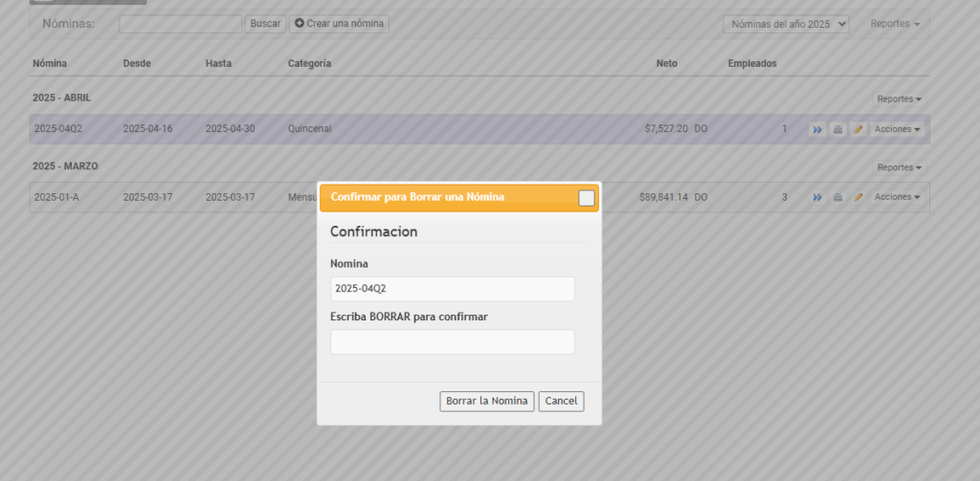Expand the top Reportes menu

pyautogui.click(x=895, y=24)
